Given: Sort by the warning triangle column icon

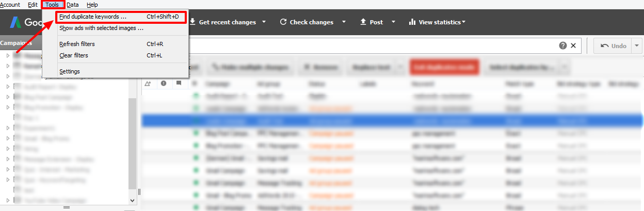Looking at the screenshot, I should coord(148,83).
